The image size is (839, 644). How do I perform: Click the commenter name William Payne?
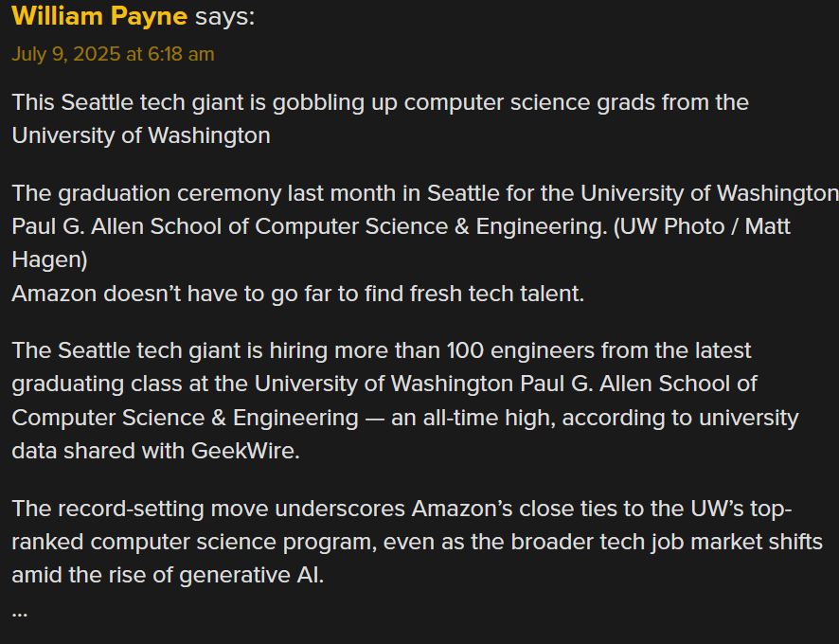tap(99, 17)
